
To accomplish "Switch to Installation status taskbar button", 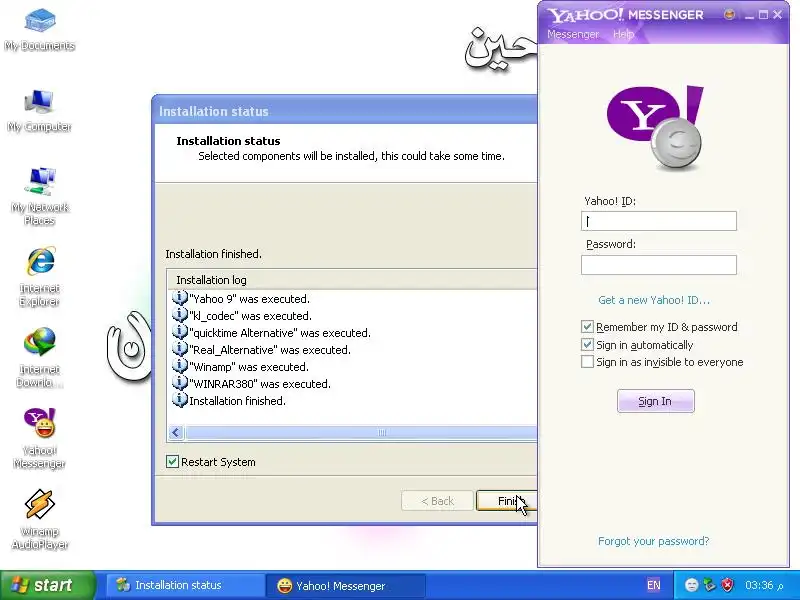I will 185,585.
